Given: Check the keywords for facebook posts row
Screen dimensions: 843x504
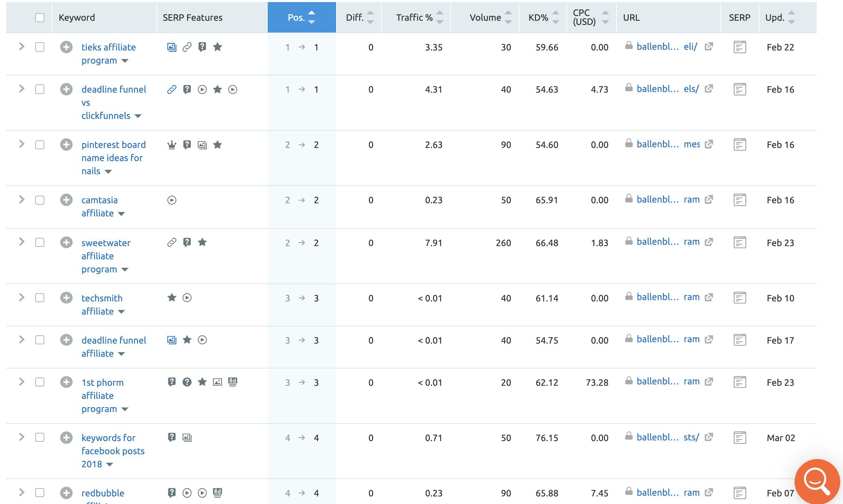Looking at the screenshot, I should 40,437.
